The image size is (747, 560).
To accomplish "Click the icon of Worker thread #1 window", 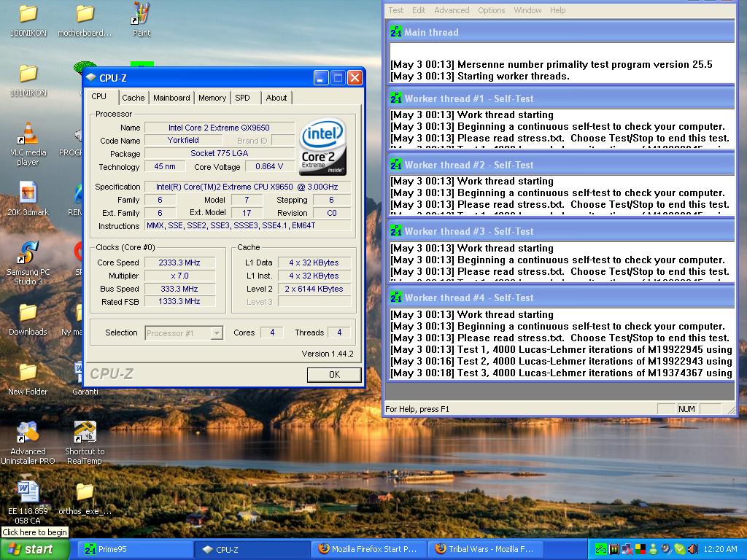I will click(396, 98).
